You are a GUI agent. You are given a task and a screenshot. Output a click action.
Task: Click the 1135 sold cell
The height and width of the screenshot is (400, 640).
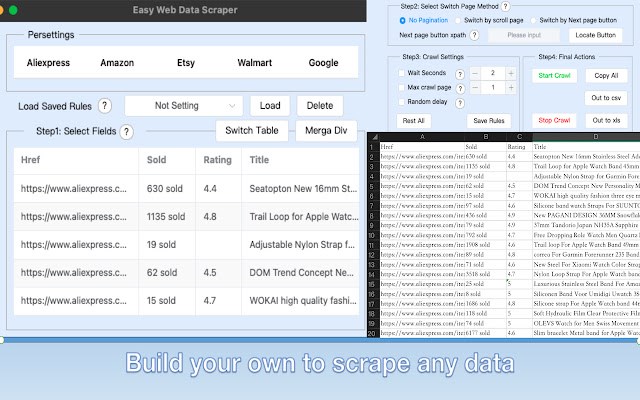click(x=167, y=217)
